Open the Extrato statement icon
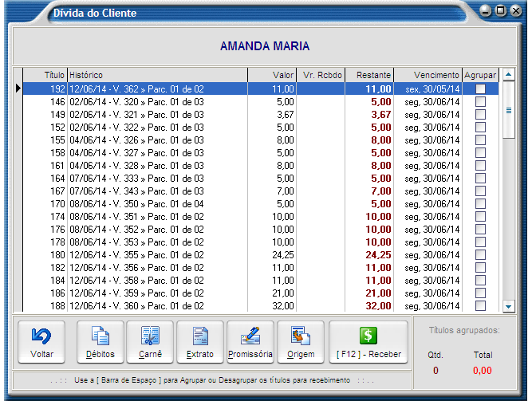 200,336
